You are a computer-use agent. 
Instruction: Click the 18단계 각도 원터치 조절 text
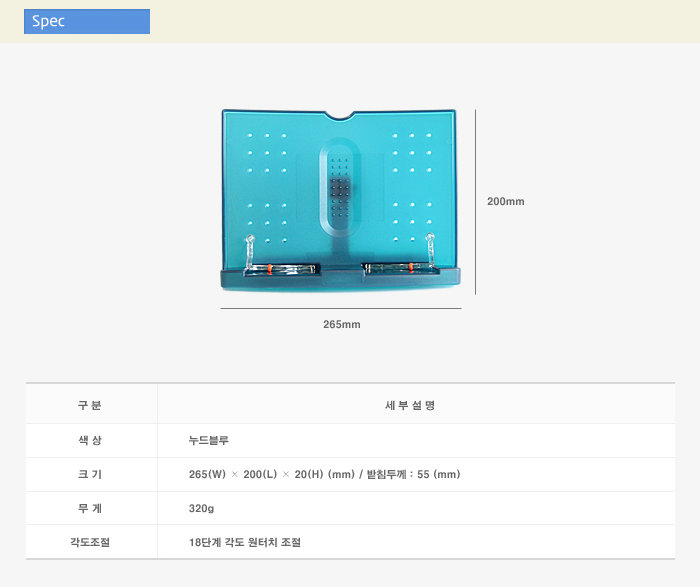tap(244, 542)
